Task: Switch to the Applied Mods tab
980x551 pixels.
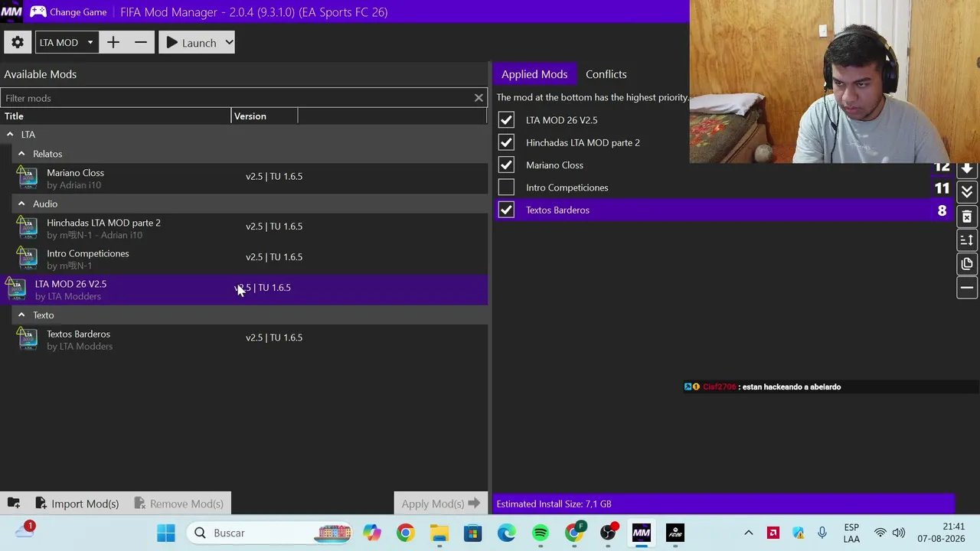Action: [534, 74]
